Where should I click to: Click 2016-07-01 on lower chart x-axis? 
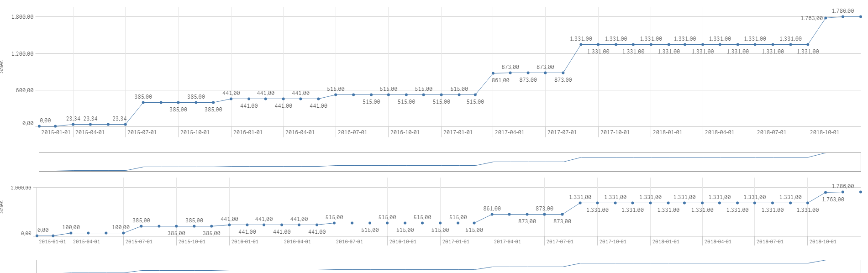click(x=349, y=241)
